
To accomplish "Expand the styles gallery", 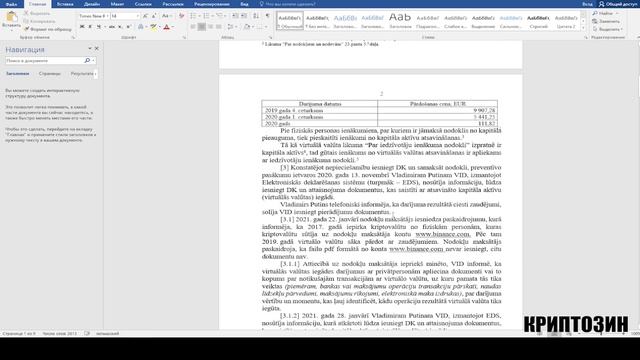I will tap(583, 27).
